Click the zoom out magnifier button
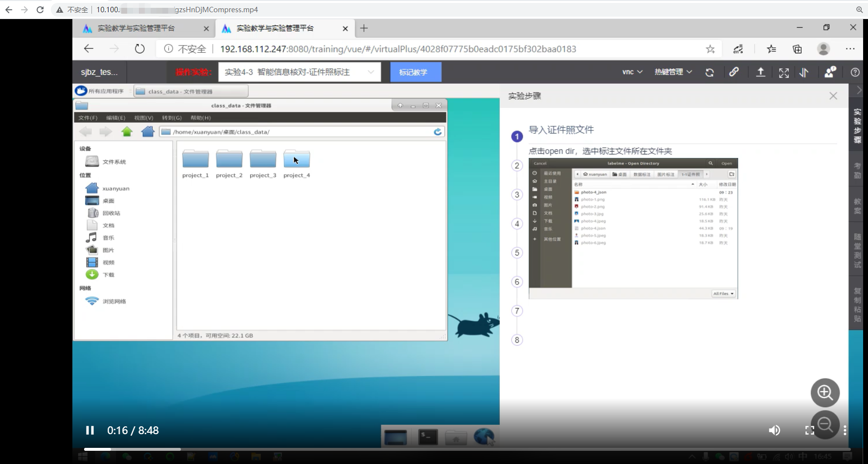This screenshot has height=464, width=868. 825,424
